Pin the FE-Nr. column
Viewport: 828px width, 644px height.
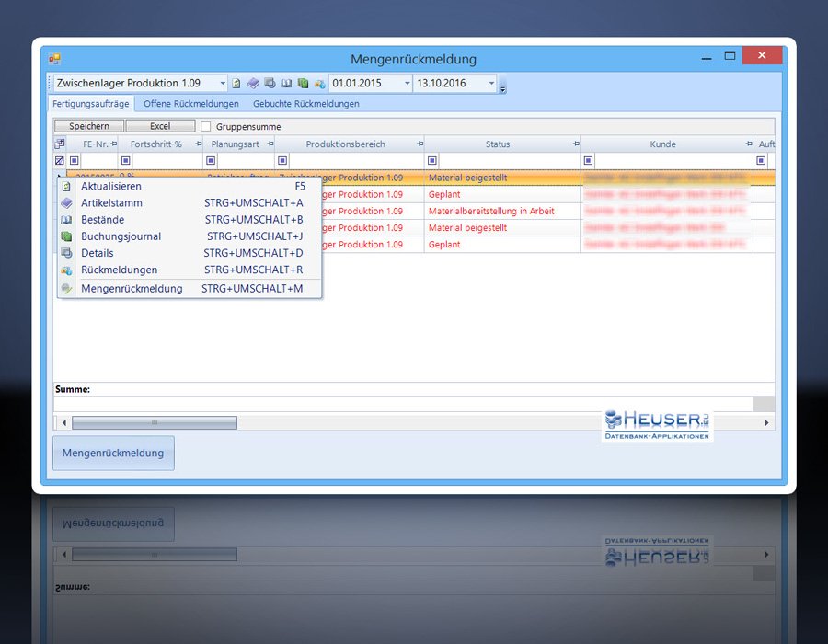(x=113, y=144)
